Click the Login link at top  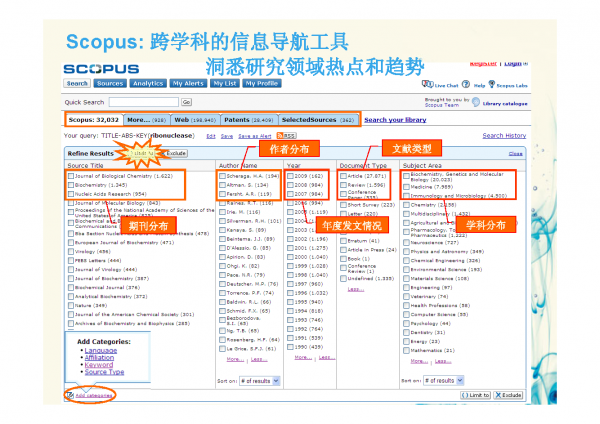point(513,64)
